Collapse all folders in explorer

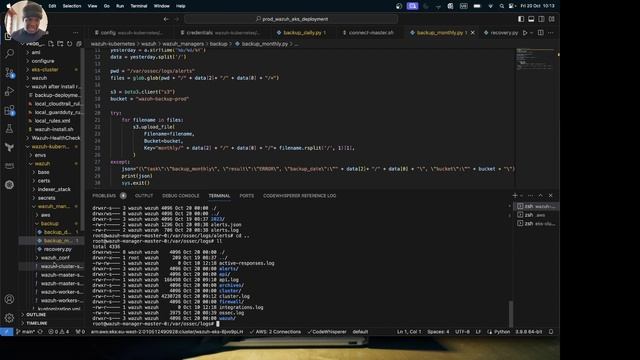pos(79,44)
